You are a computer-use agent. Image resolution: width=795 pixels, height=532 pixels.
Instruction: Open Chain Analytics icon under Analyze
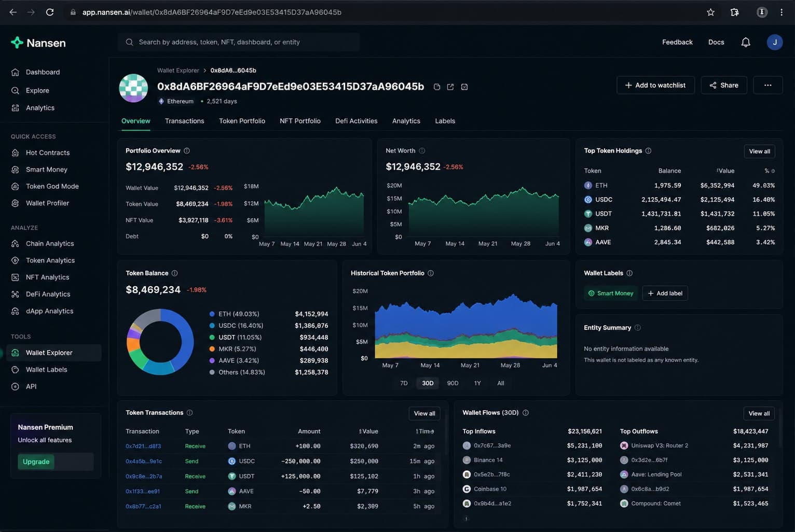pos(15,244)
